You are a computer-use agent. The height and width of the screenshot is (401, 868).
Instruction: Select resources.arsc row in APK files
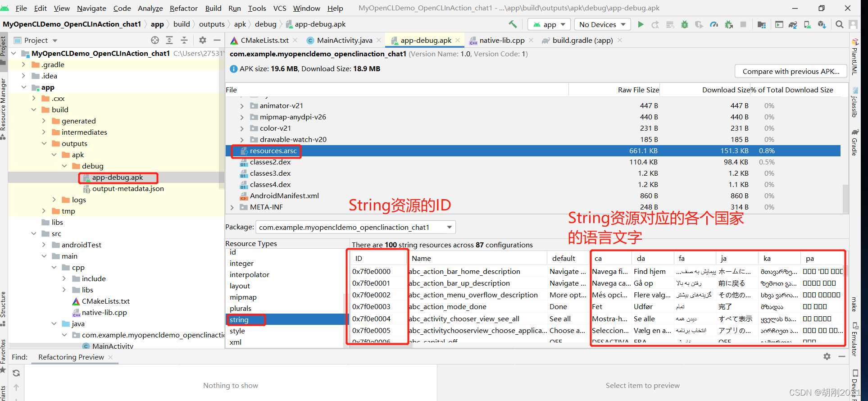tap(533, 151)
